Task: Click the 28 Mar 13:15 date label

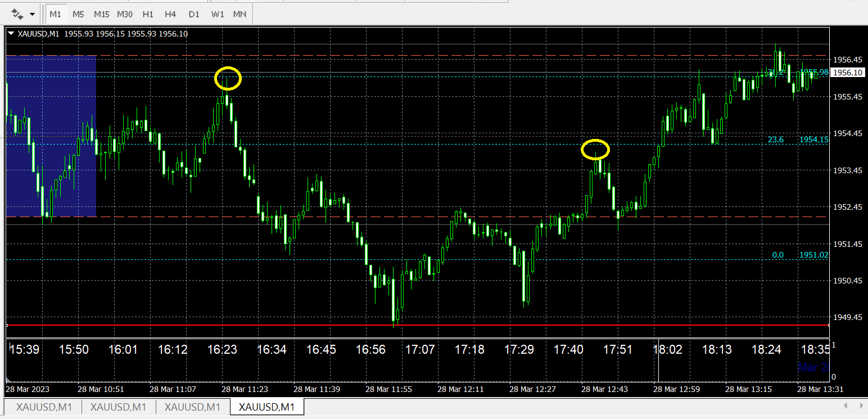Action: pos(748,389)
